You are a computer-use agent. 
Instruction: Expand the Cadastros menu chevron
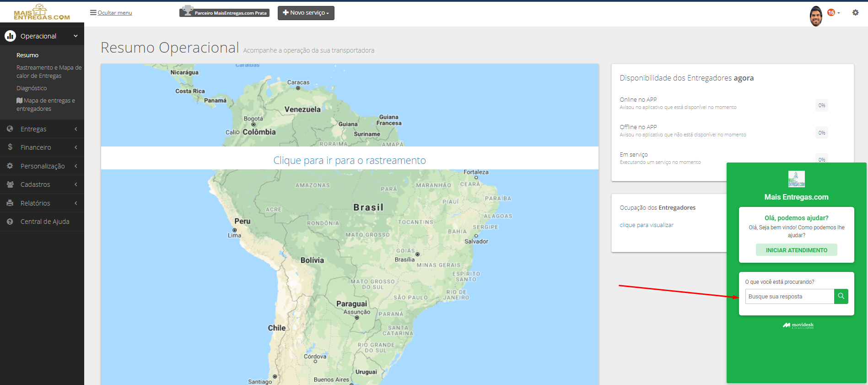coord(75,184)
